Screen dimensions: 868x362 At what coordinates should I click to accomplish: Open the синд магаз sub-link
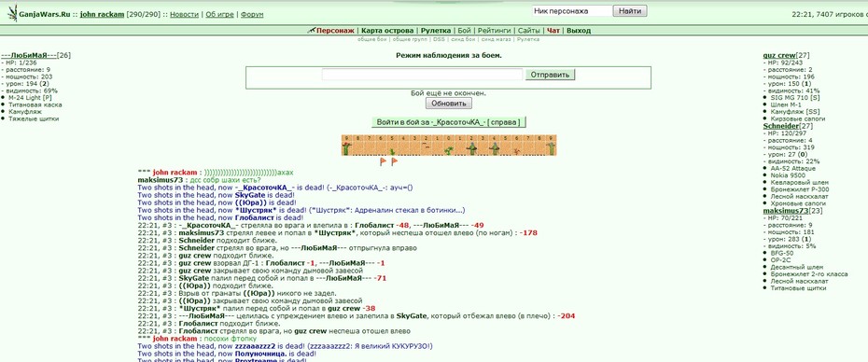click(x=497, y=39)
